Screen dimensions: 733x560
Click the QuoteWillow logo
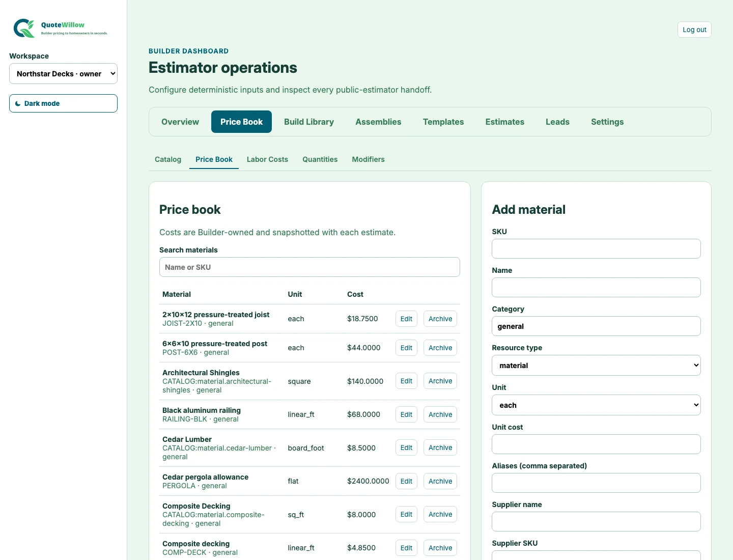tap(61, 28)
